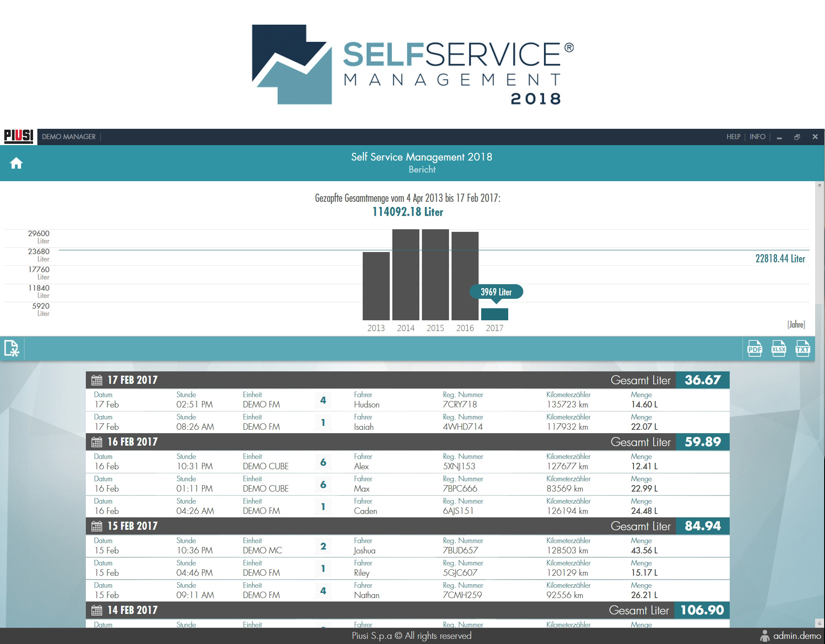Click the Gesamt Liter 59.89 total

coord(703,442)
